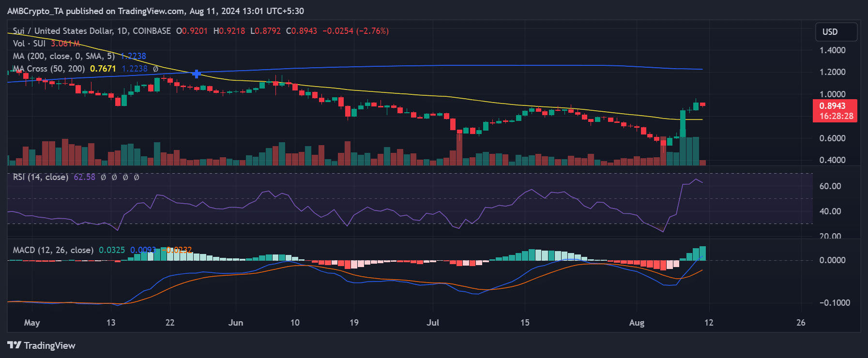
Task: Click the RSI 60.00 axis label
Action: pos(830,186)
